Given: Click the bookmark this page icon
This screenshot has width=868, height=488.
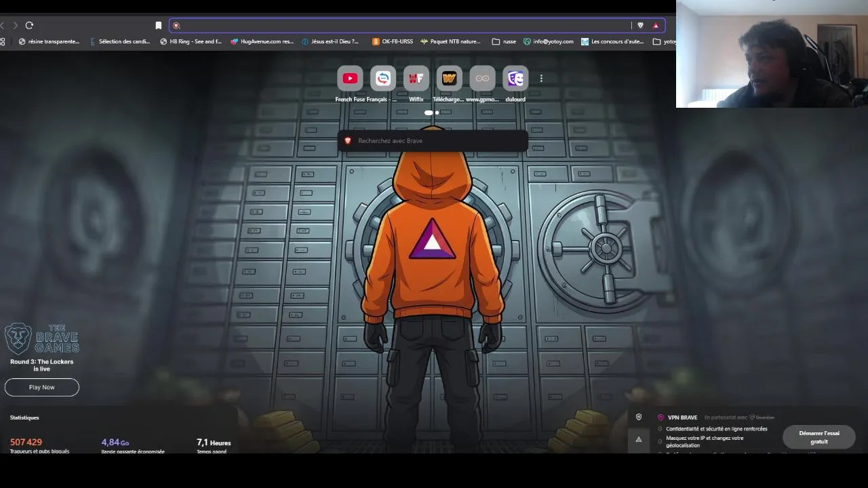Looking at the screenshot, I should coord(159,25).
